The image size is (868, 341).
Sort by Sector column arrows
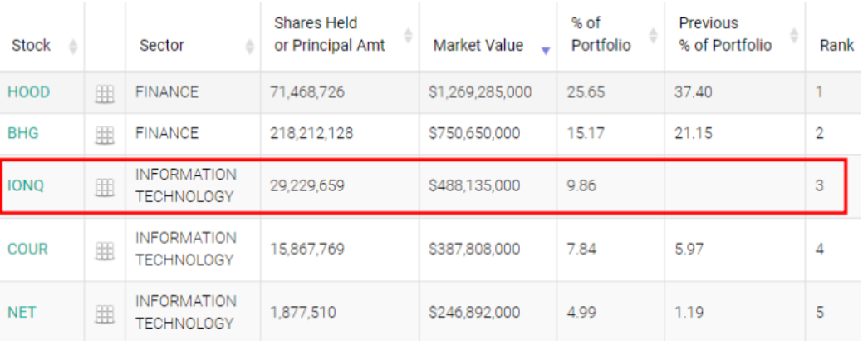tap(250, 46)
